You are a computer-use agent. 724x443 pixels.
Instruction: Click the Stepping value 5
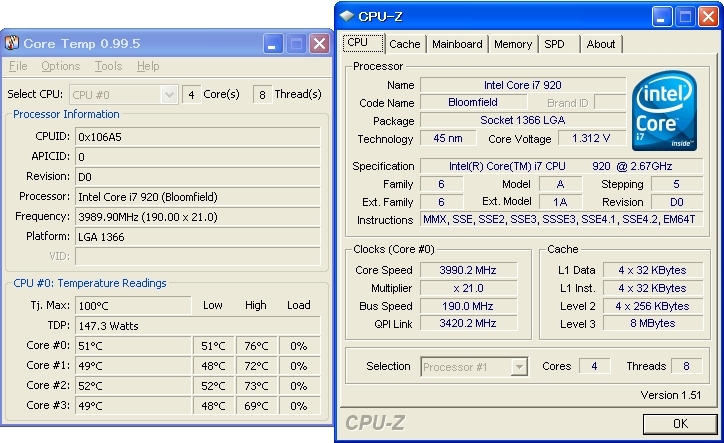pos(677,184)
